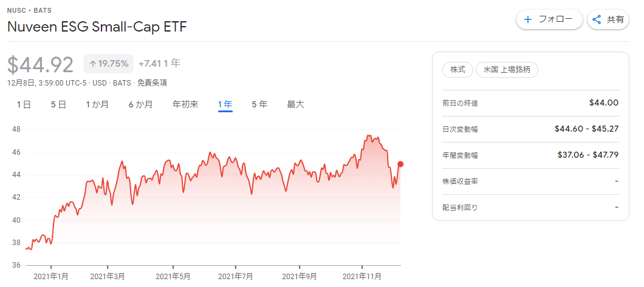The height and width of the screenshot is (287, 644).
Task: Click the 株式 tag chip
Action: click(x=457, y=70)
